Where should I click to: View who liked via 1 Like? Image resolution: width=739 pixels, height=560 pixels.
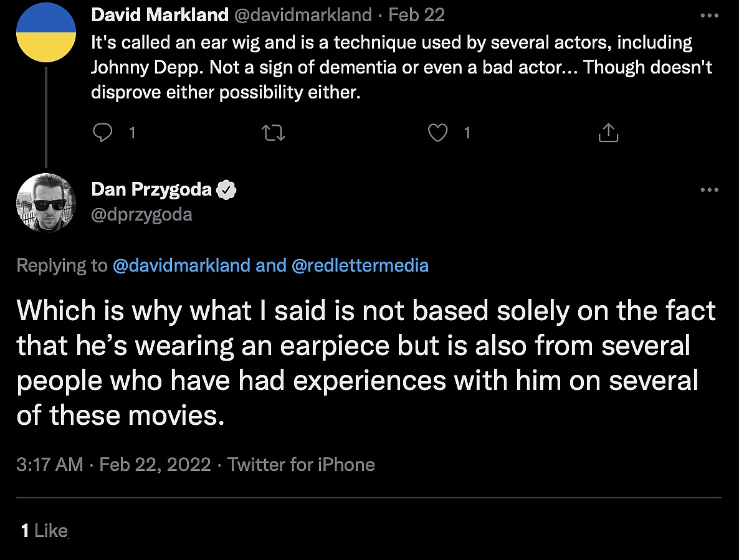tap(44, 531)
